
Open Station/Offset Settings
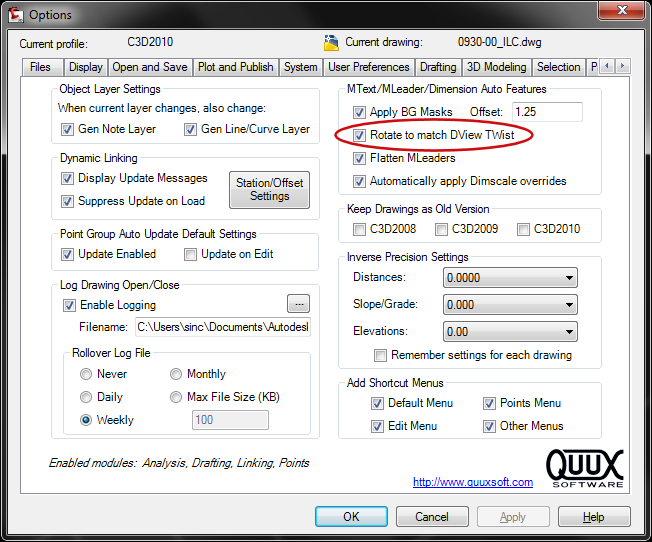269,190
